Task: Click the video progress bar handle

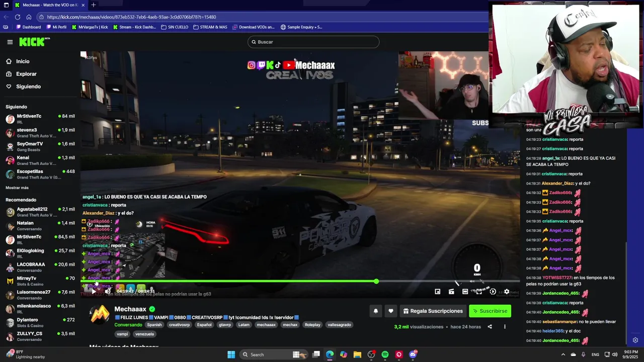Action: click(x=376, y=281)
